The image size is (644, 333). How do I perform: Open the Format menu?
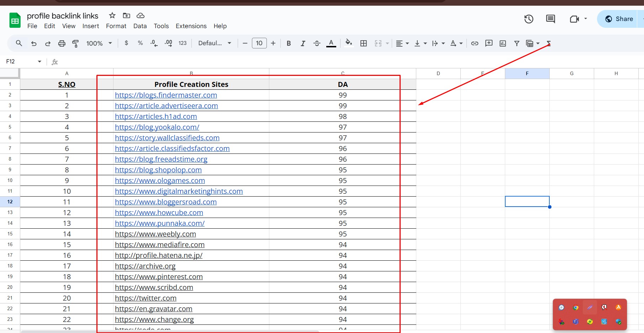(x=116, y=26)
